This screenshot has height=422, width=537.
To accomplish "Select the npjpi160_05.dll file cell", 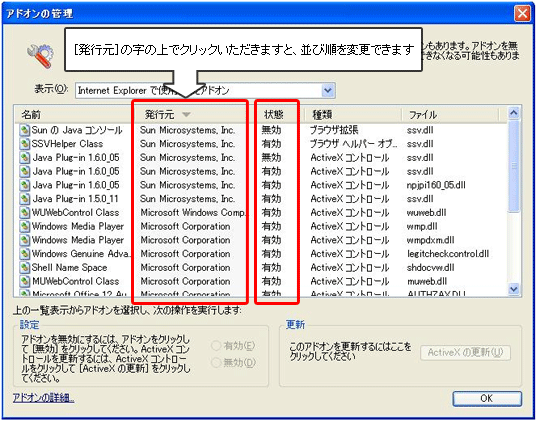I will 436,185.
